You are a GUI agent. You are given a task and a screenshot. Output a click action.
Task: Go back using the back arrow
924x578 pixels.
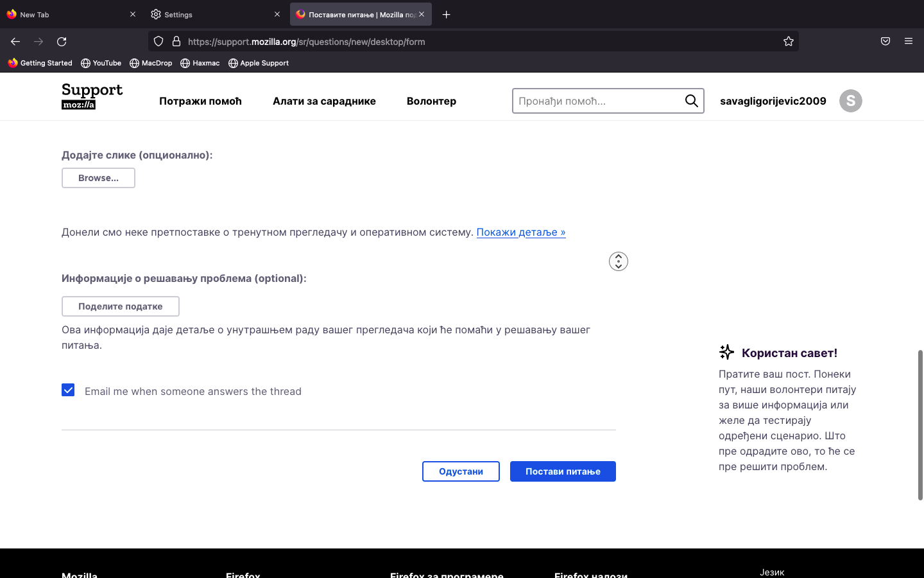(x=15, y=42)
